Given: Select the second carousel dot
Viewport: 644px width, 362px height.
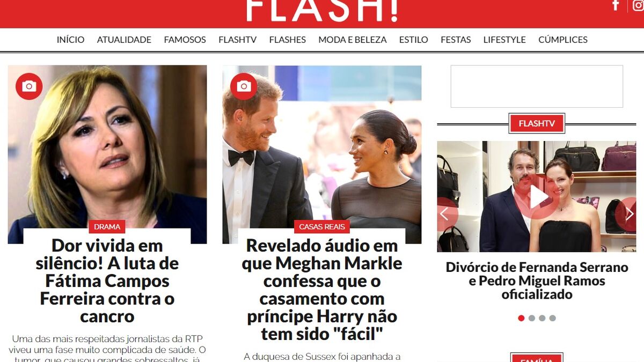Looking at the screenshot, I should pos(532,318).
